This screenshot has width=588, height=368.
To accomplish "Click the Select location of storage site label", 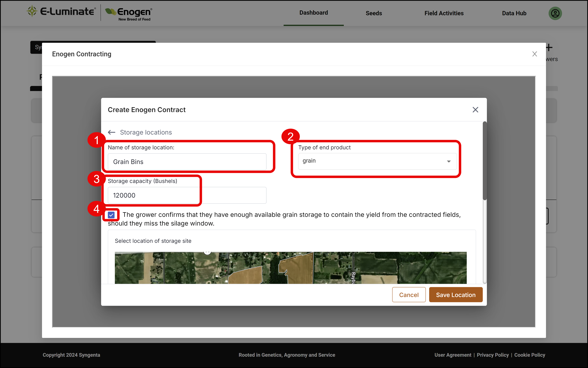I will pos(153,241).
